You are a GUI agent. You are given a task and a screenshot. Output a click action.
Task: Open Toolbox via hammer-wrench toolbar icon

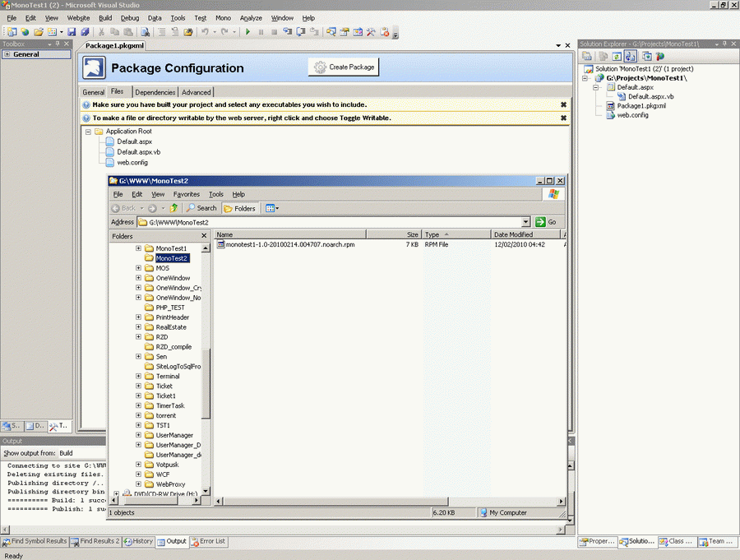tap(371, 31)
